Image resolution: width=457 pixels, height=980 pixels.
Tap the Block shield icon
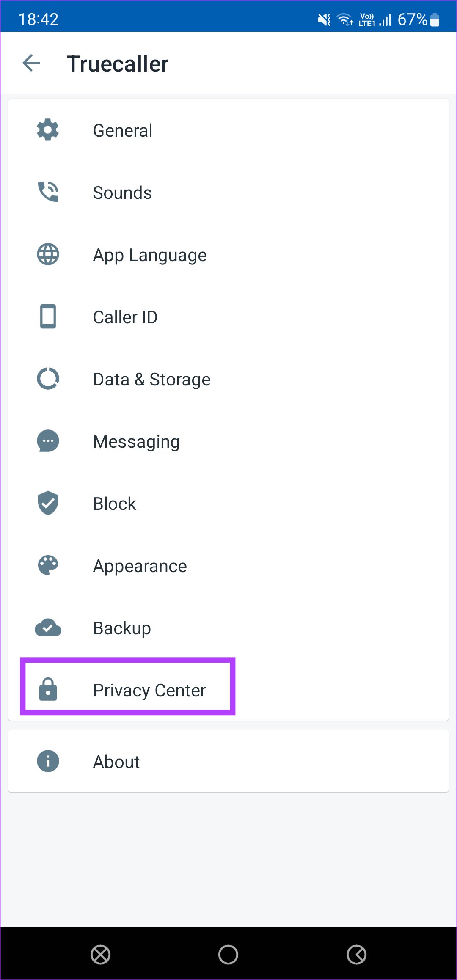pyautogui.click(x=48, y=503)
